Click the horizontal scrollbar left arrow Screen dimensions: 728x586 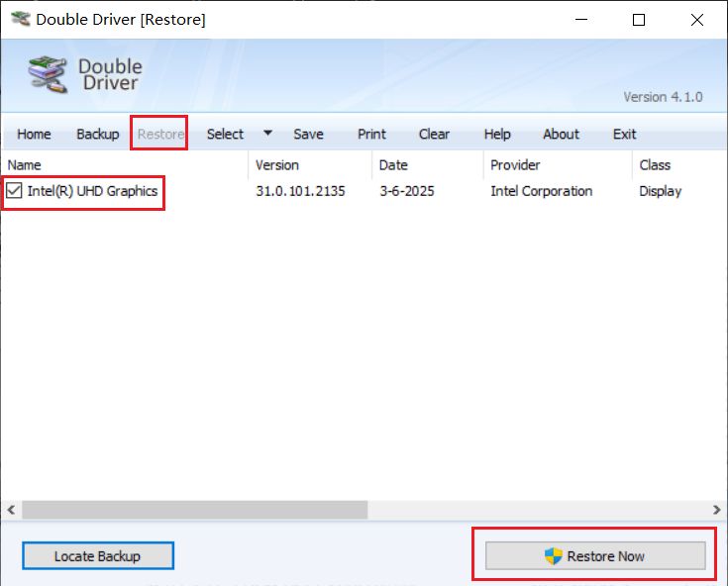[x=11, y=510]
